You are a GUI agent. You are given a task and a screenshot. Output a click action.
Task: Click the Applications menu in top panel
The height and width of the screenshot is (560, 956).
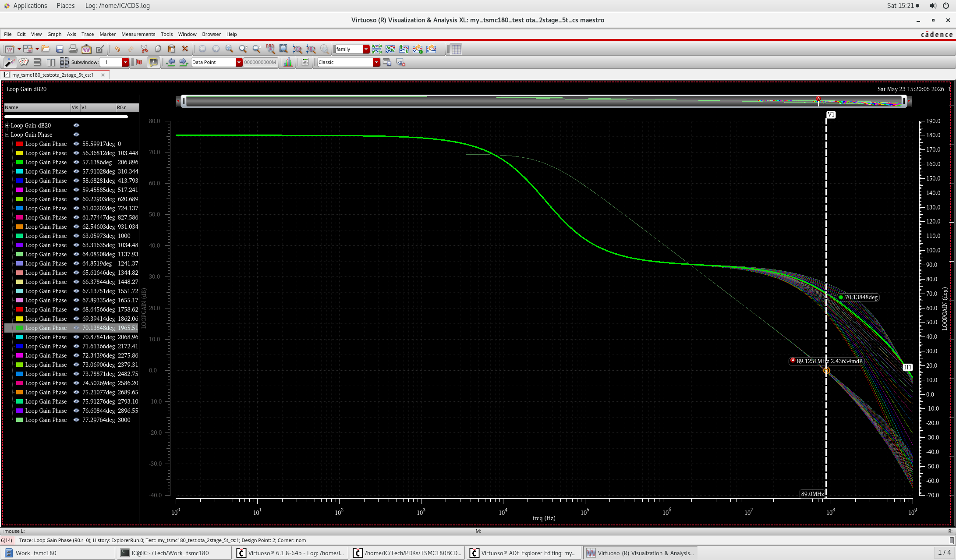tap(30, 6)
